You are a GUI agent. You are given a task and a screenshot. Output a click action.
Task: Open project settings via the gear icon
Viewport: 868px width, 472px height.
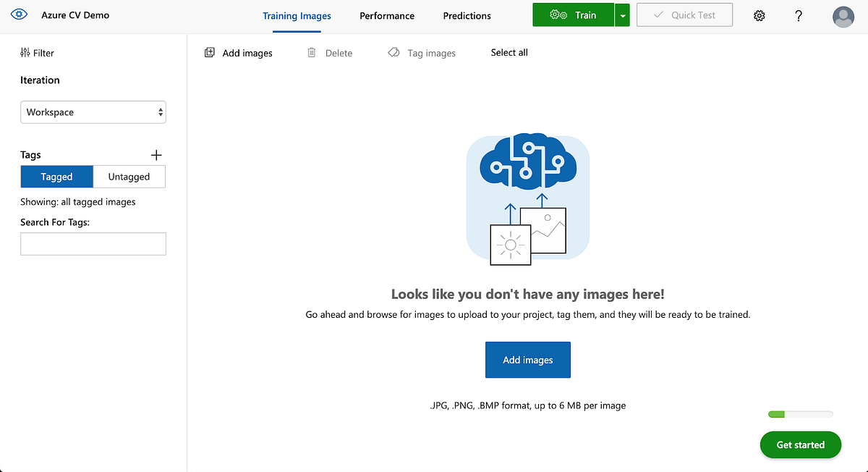(x=759, y=14)
